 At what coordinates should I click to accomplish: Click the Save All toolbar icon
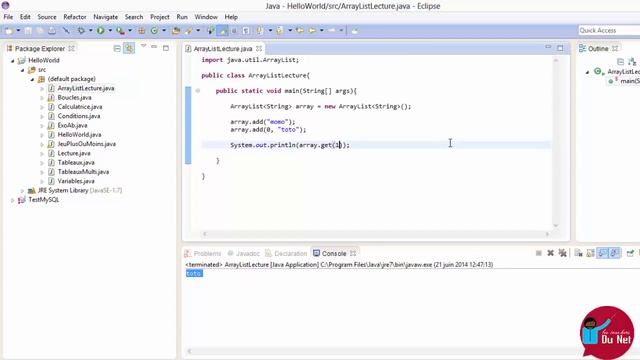click(x=40, y=30)
